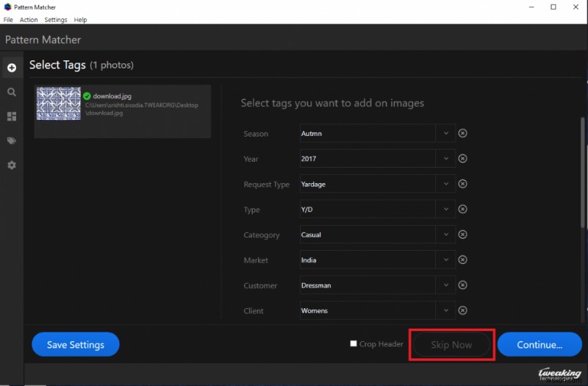Select the tags icon in left sidebar
This screenshot has width=588, height=386.
point(12,140)
